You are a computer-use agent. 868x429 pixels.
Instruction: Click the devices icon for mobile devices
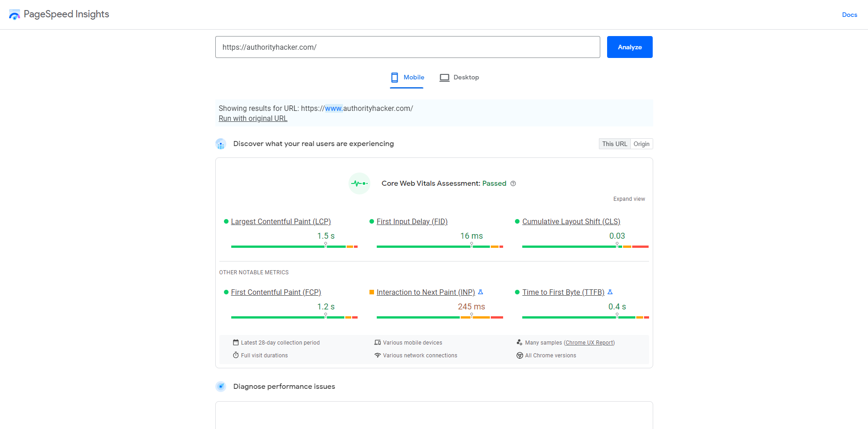click(x=378, y=342)
